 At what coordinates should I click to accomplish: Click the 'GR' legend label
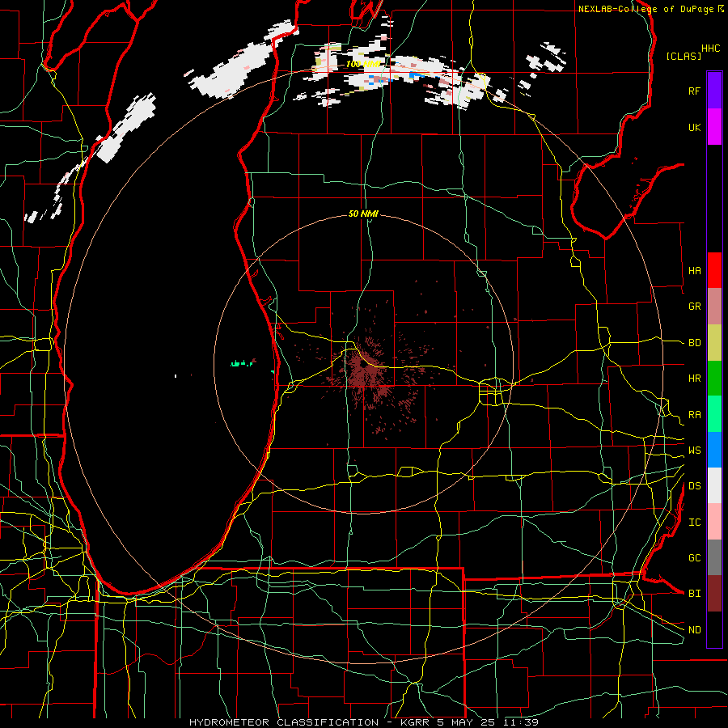click(x=694, y=307)
